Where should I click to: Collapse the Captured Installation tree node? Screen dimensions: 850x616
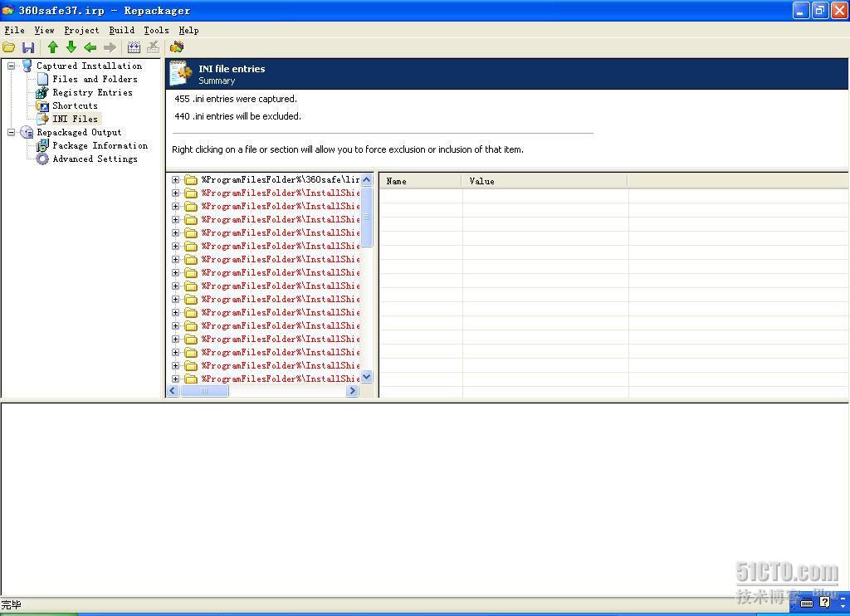point(12,66)
